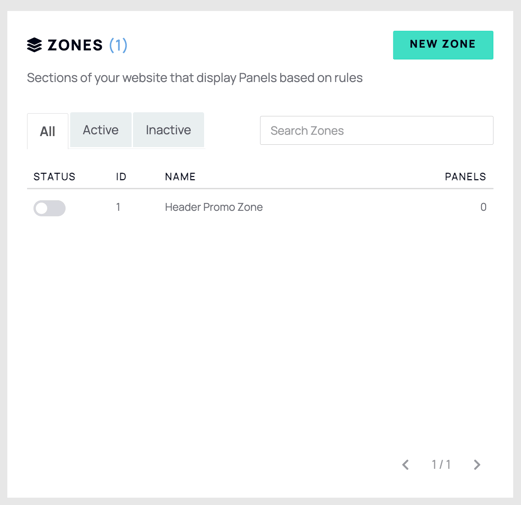Focus the Search Zones input field

click(377, 130)
